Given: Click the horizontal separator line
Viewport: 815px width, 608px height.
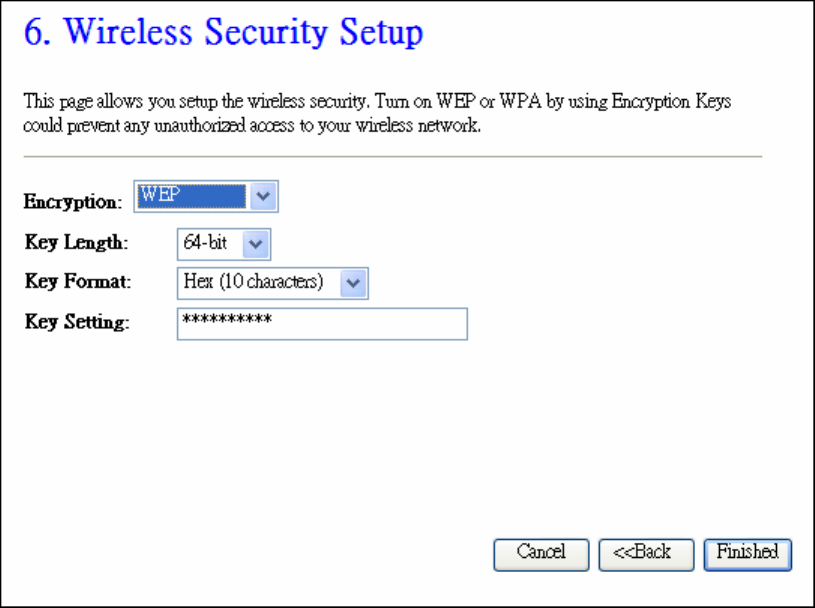Looking at the screenshot, I should tap(392, 156).
